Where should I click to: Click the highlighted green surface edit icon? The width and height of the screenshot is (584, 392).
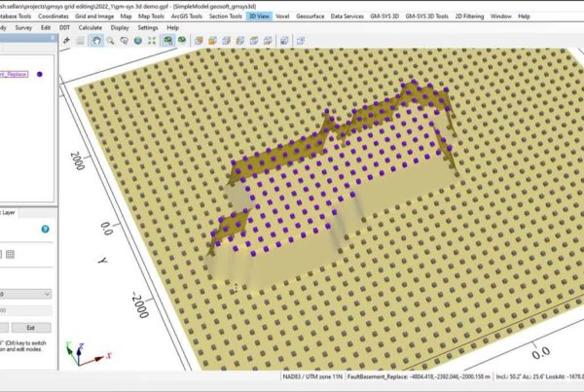click(x=168, y=41)
